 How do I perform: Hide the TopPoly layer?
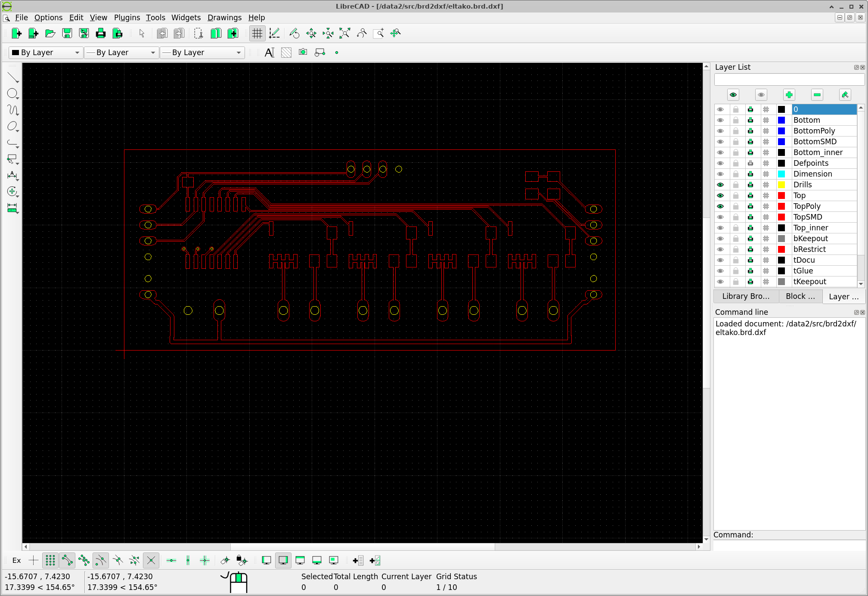(x=720, y=206)
